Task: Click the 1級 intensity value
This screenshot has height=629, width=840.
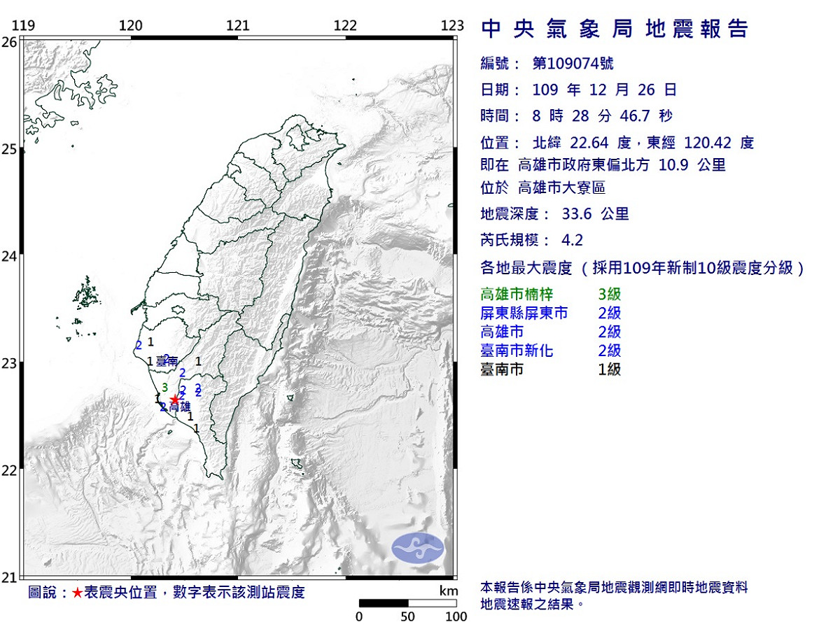Action: pos(610,369)
